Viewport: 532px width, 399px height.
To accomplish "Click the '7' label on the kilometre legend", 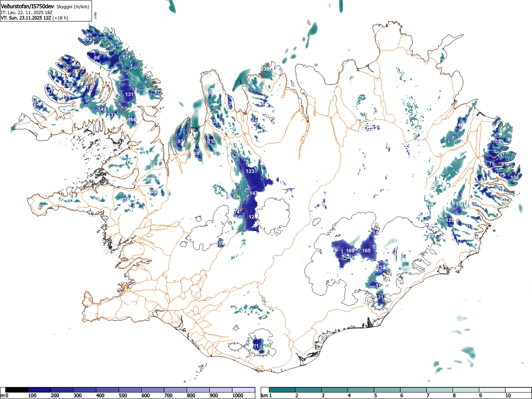I will [428, 396].
